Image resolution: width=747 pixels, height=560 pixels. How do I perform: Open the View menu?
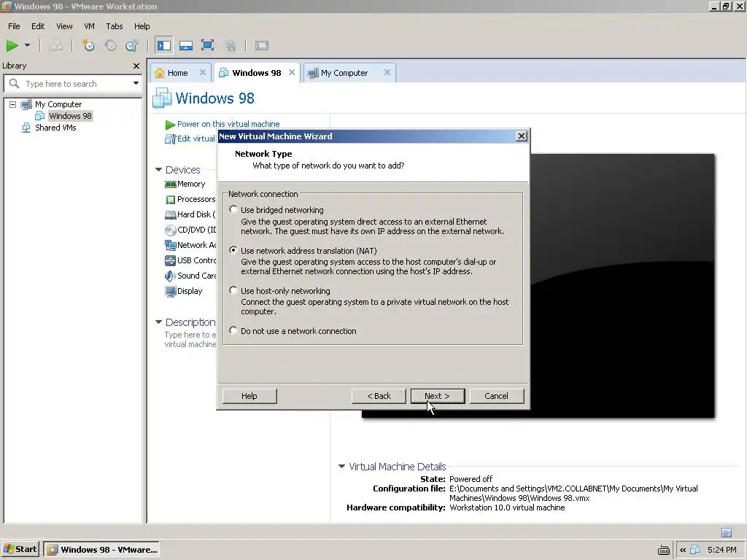[64, 26]
